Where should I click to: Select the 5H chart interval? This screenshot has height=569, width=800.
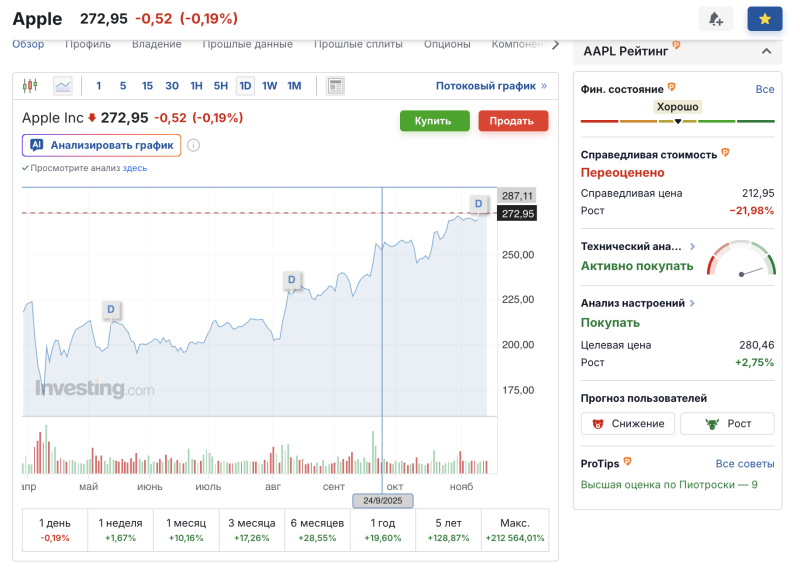221,86
